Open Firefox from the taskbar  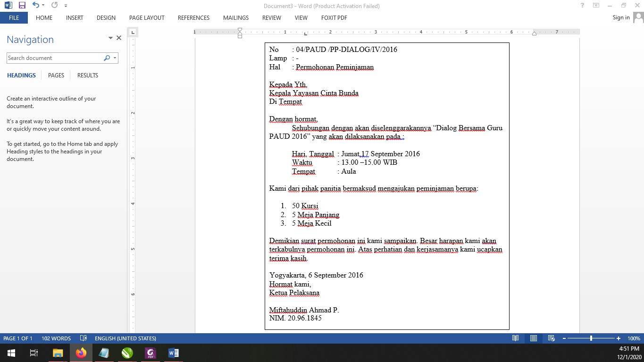pyautogui.click(x=81, y=353)
